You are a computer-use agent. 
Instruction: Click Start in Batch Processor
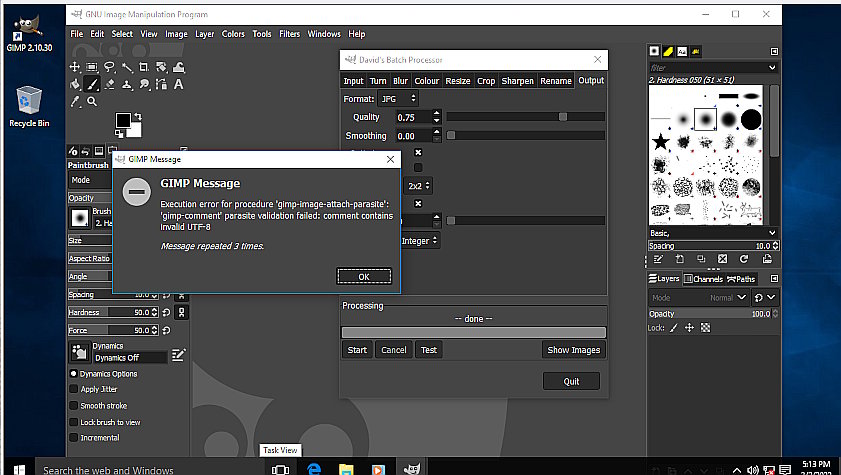(357, 350)
